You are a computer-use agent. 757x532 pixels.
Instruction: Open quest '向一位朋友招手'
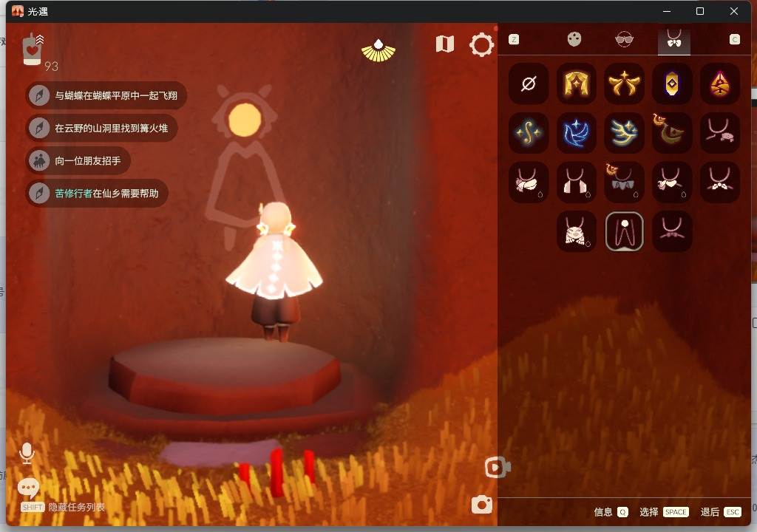(x=78, y=161)
